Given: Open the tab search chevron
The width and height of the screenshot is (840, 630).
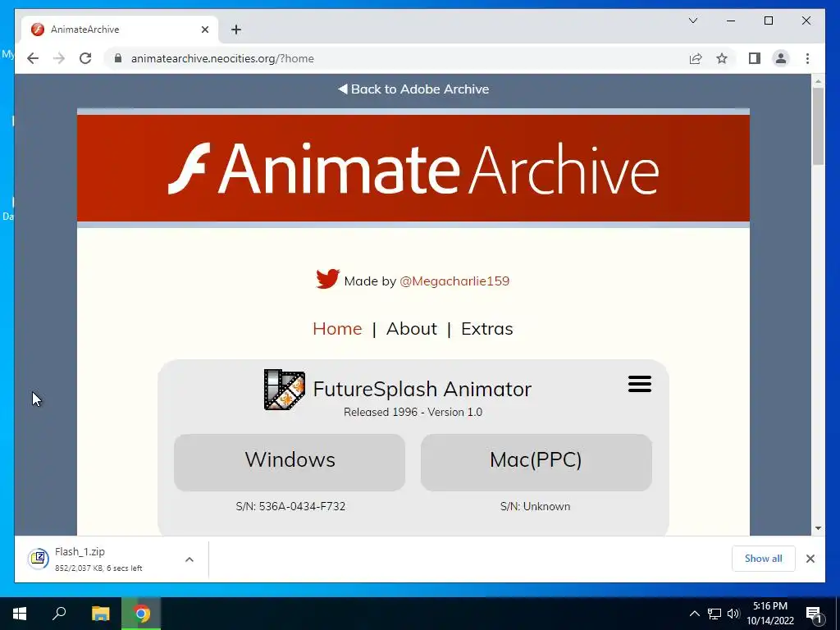Looking at the screenshot, I should tap(693, 21).
